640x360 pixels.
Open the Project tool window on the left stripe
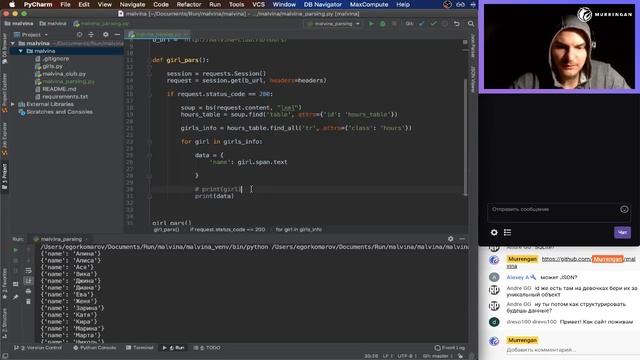[x=4, y=176]
